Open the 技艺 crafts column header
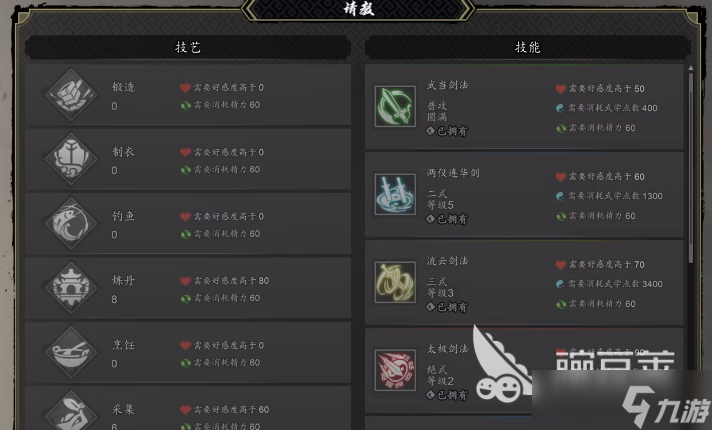The image size is (712, 430). click(x=188, y=47)
